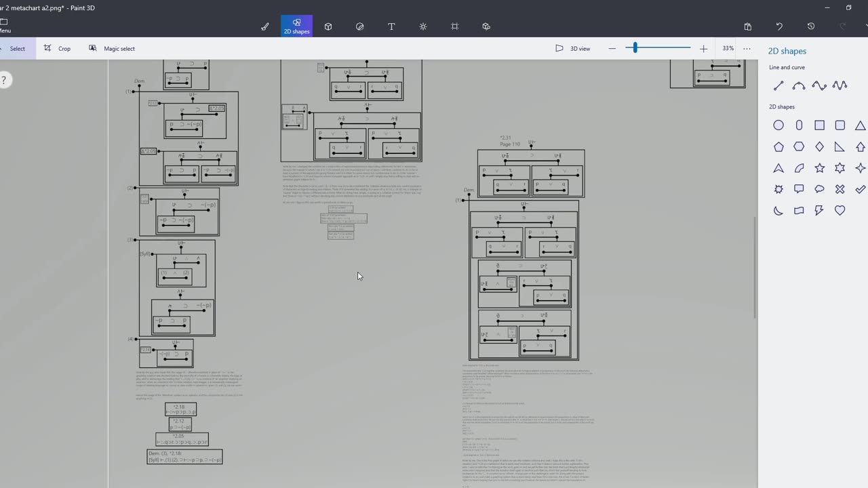Select the Circle shape
The height and width of the screenshot is (488, 868).
tap(778, 125)
